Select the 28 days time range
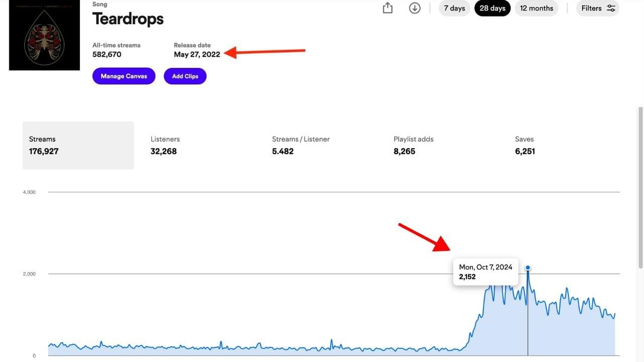The image size is (644, 362). click(x=493, y=8)
